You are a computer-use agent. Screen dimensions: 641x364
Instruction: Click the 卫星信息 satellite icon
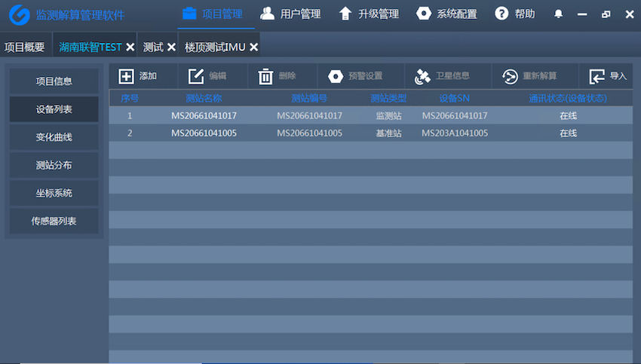[422, 76]
